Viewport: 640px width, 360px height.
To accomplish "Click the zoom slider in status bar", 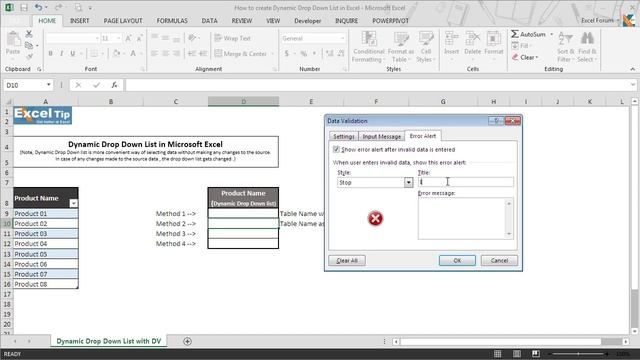I will point(578,353).
